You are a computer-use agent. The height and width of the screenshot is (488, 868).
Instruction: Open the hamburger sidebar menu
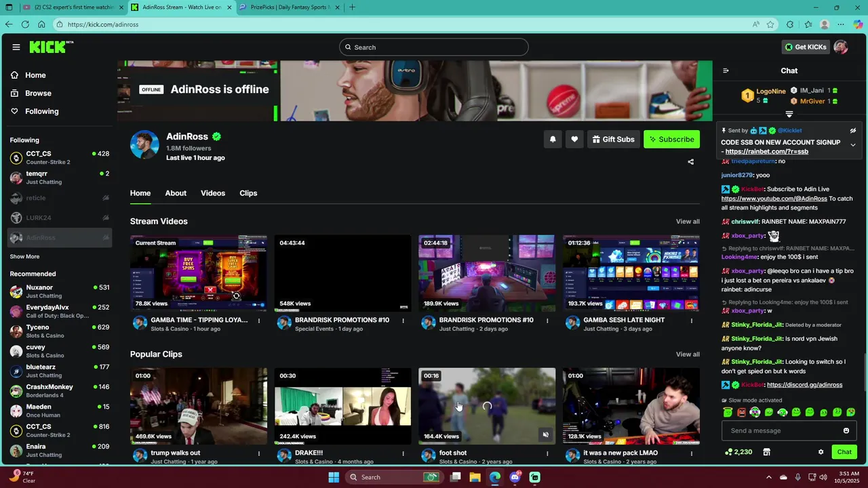(16, 47)
